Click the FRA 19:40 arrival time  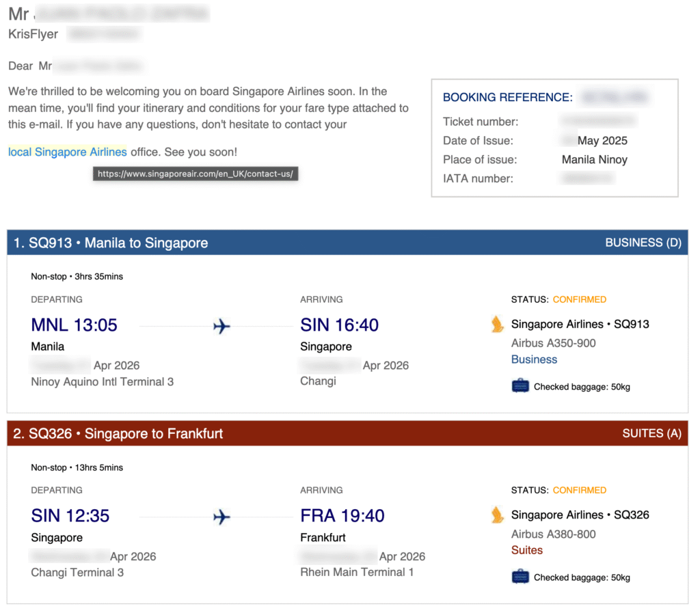coord(342,516)
